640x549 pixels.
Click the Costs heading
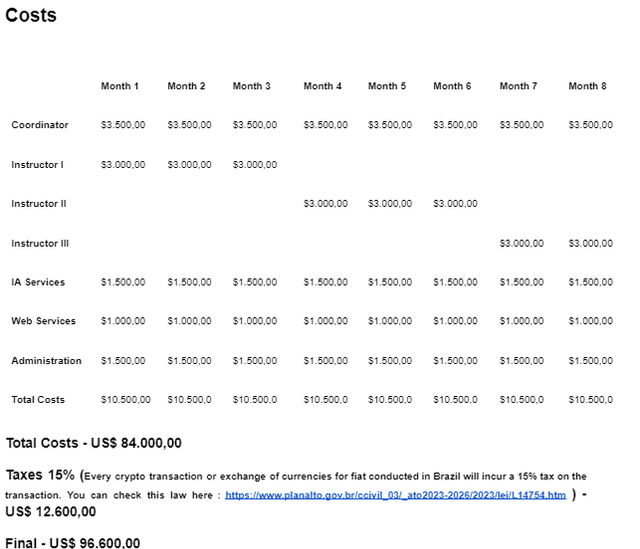pos(31,16)
